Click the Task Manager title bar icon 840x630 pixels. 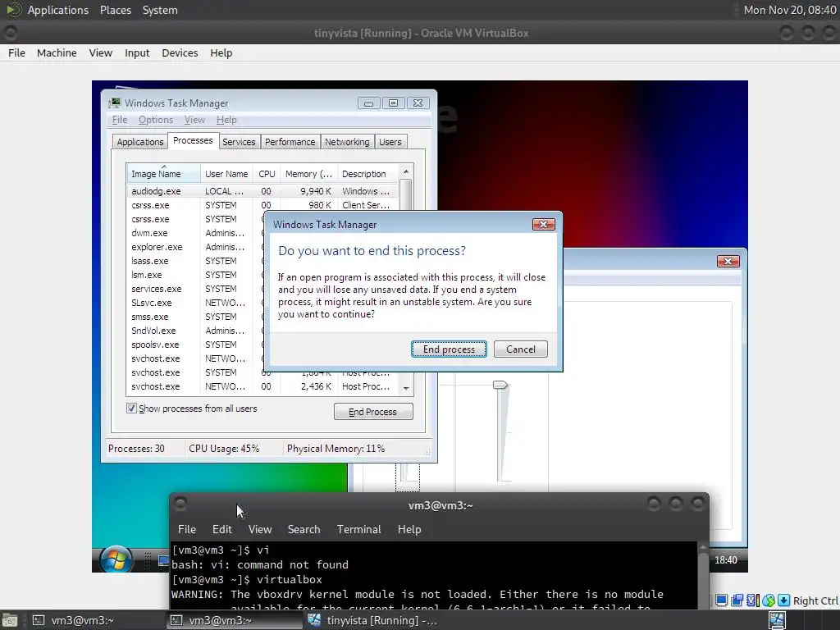pyautogui.click(x=114, y=103)
